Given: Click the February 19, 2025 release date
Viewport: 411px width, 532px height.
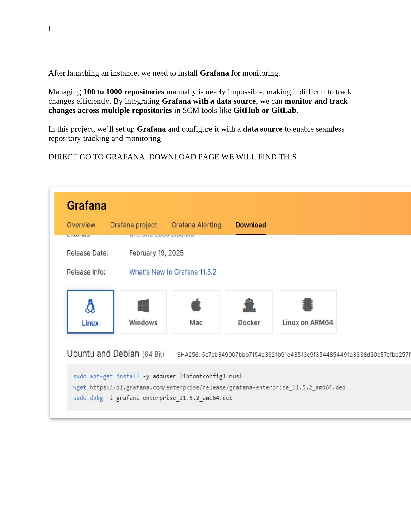Looking at the screenshot, I should [x=156, y=253].
